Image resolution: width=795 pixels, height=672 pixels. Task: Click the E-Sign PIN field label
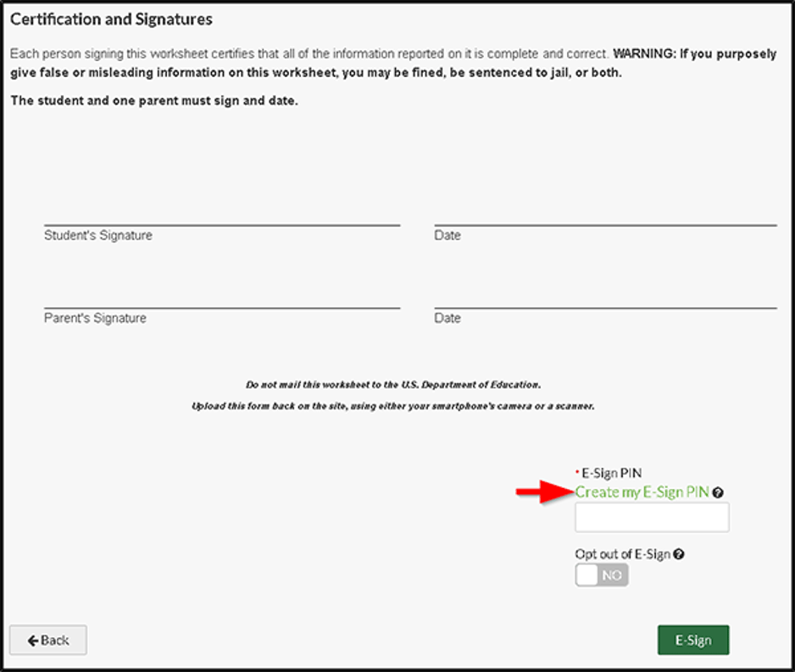click(611, 474)
